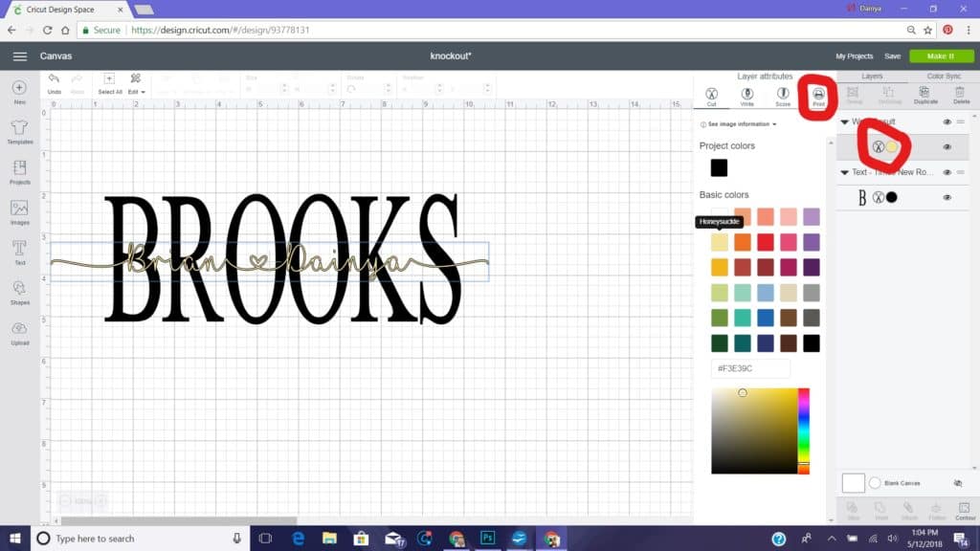Screen dimensions: 980x551
Task: Bookmark this page with the star icon
Action: 927,30
